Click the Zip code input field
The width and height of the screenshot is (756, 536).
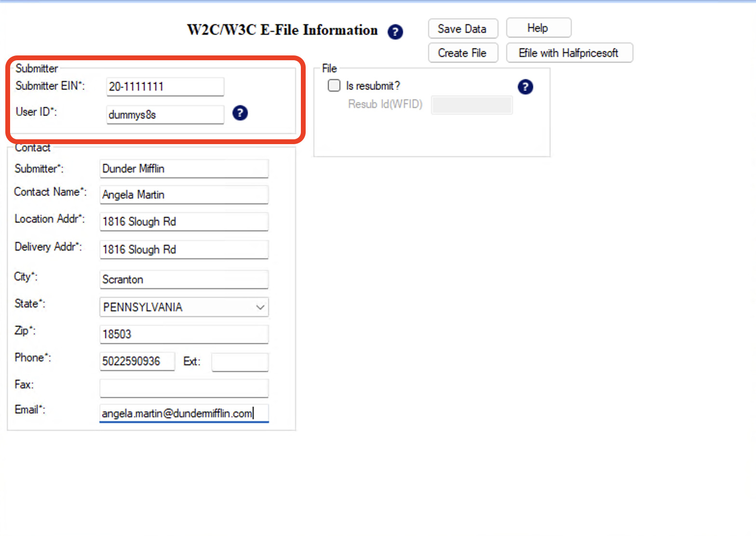pyautogui.click(x=184, y=335)
